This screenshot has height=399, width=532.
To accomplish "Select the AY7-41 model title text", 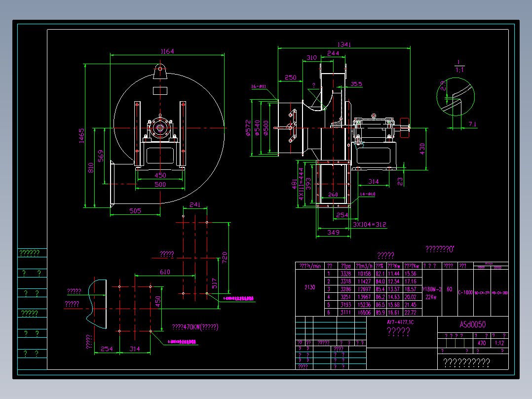I will pos(400,322).
